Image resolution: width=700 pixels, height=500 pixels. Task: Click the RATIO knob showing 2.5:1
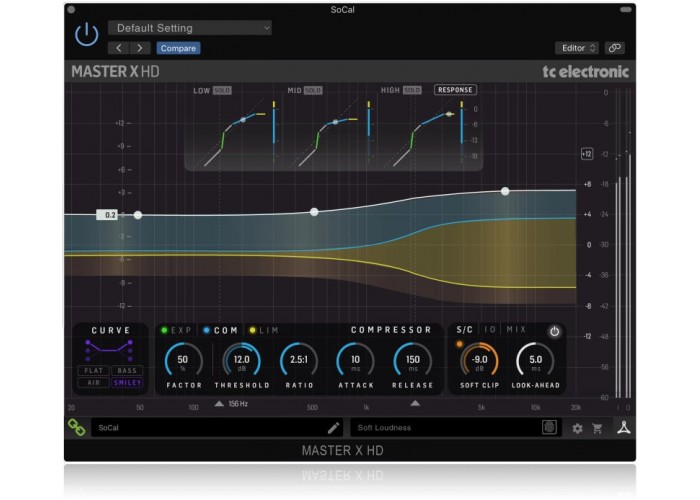299,361
